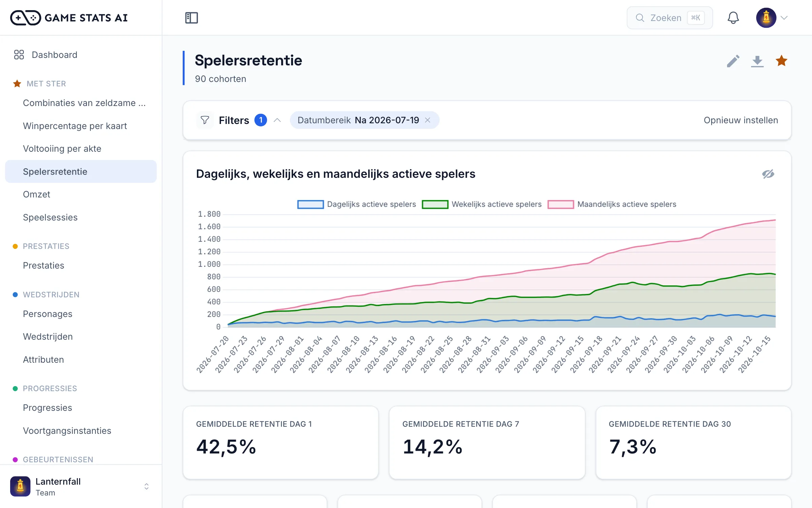This screenshot has width=812, height=508.
Task: Hide the active players chart
Action: click(x=768, y=174)
